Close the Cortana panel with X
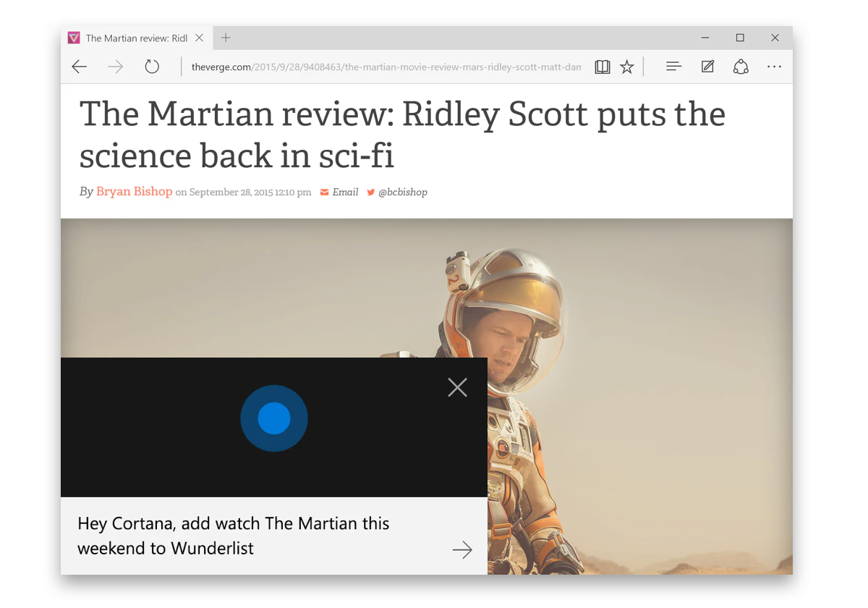The width and height of the screenshot is (868, 608). (x=457, y=387)
